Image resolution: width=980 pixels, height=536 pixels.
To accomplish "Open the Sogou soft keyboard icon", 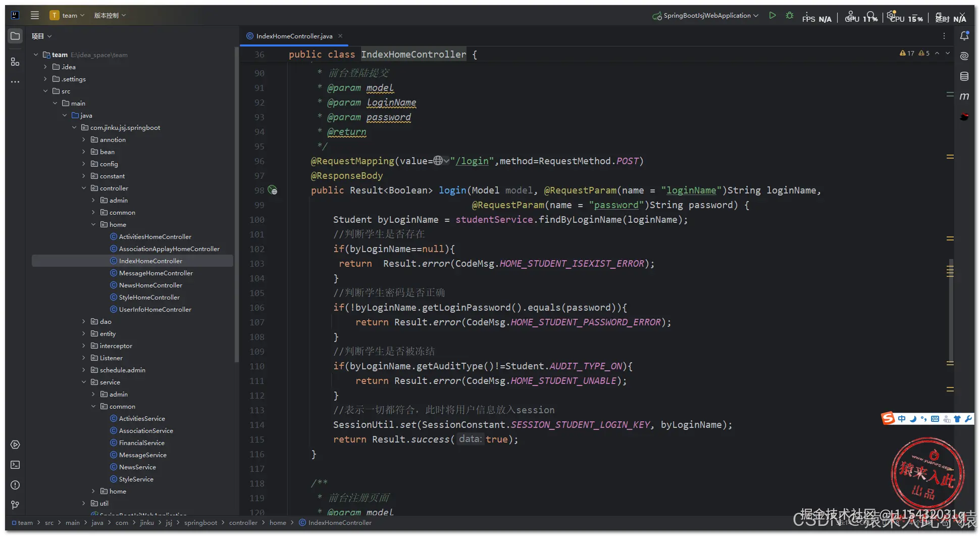I will [x=935, y=419].
